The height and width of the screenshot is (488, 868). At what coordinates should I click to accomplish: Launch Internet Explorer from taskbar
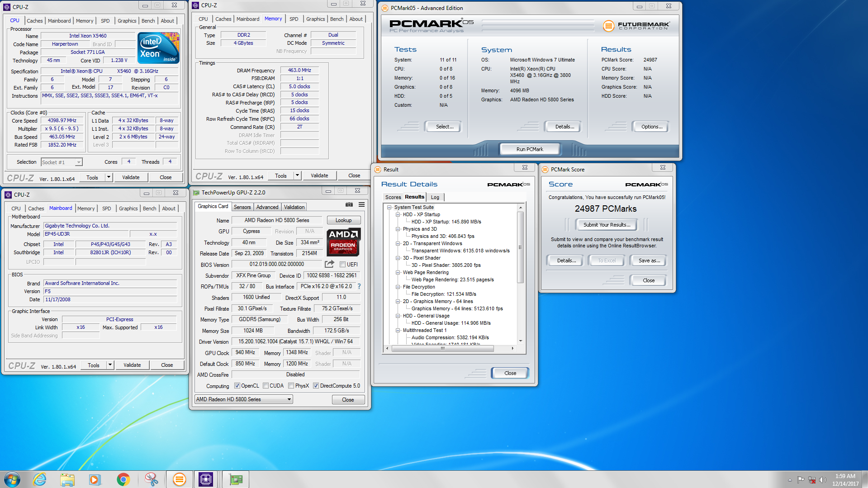coord(40,479)
